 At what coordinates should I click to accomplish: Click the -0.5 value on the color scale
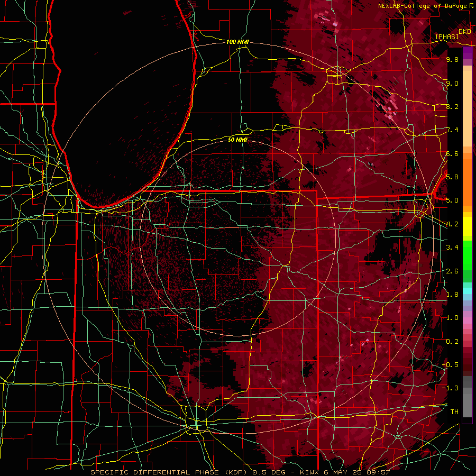click(x=450, y=365)
